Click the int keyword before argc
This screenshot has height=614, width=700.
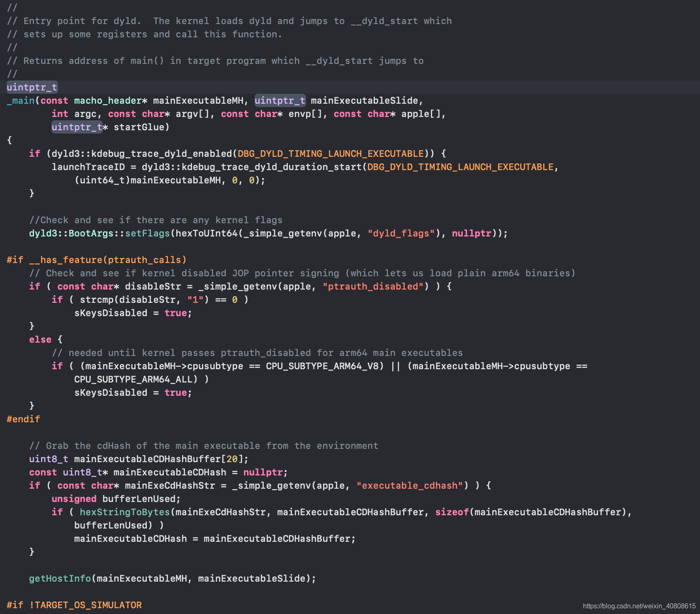pos(60,114)
